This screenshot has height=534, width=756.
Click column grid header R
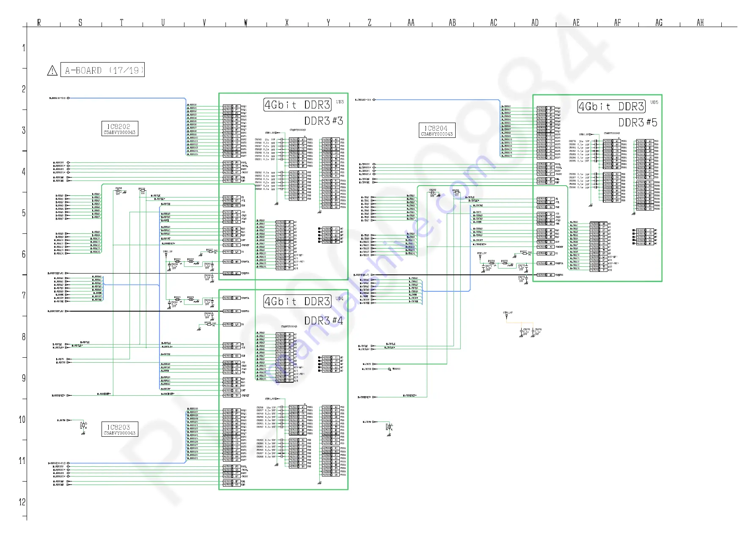pos(39,23)
